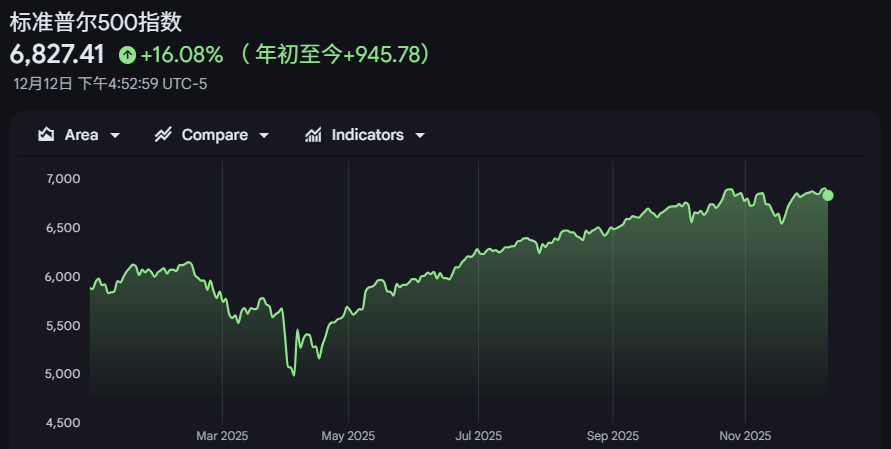Open the Compare label
This screenshot has width=891, height=449.
coord(215,135)
